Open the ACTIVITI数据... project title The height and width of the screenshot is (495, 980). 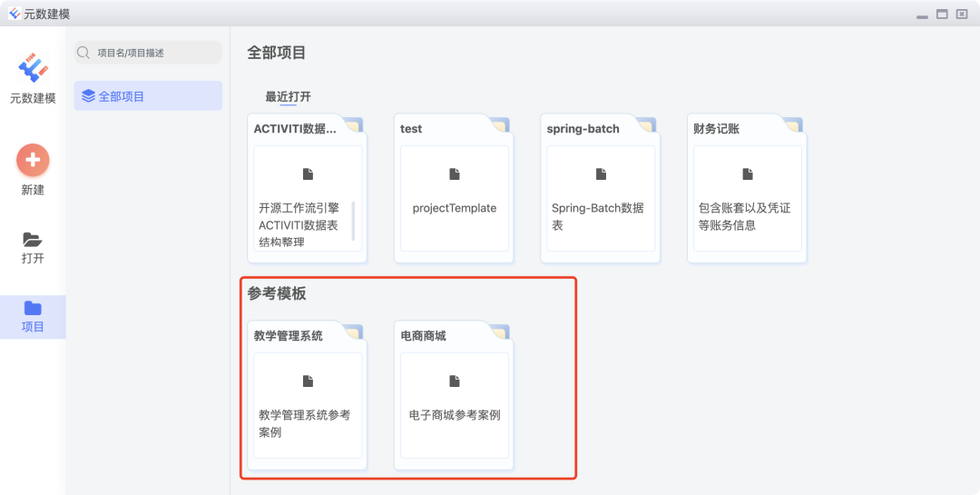[x=295, y=129]
